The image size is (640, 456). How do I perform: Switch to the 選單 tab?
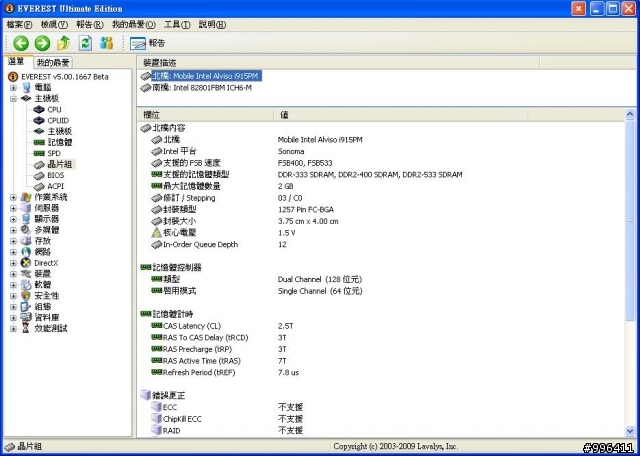(18, 62)
